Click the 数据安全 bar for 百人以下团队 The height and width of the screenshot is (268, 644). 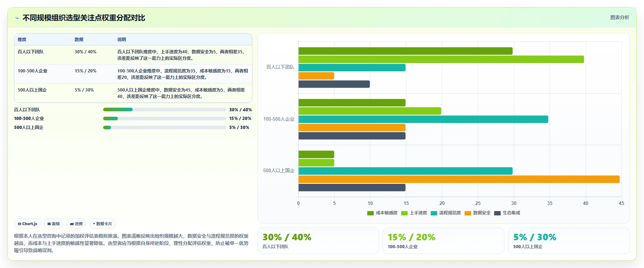pos(316,76)
